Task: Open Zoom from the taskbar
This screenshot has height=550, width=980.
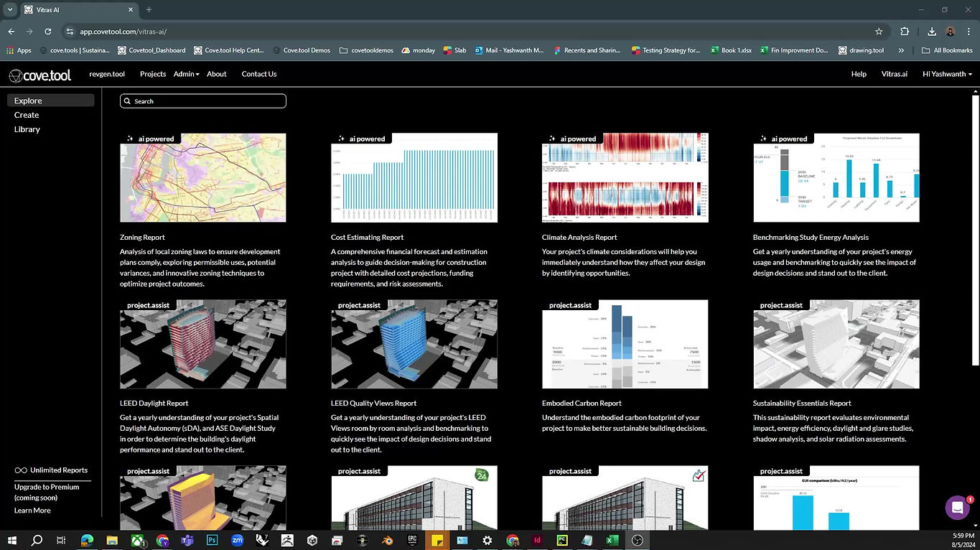Action: pos(237,540)
